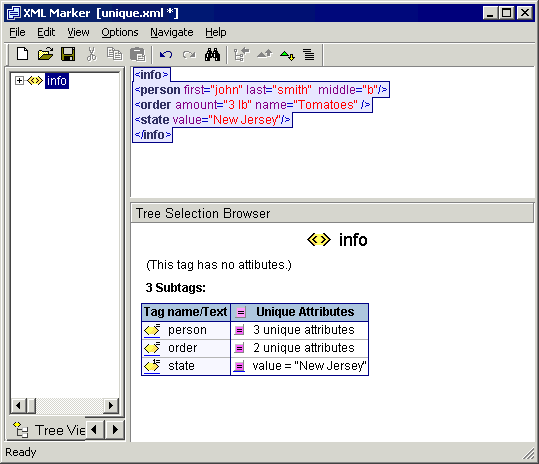Click the Undo arrow icon
The image size is (539, 464).
coord(166,55)
